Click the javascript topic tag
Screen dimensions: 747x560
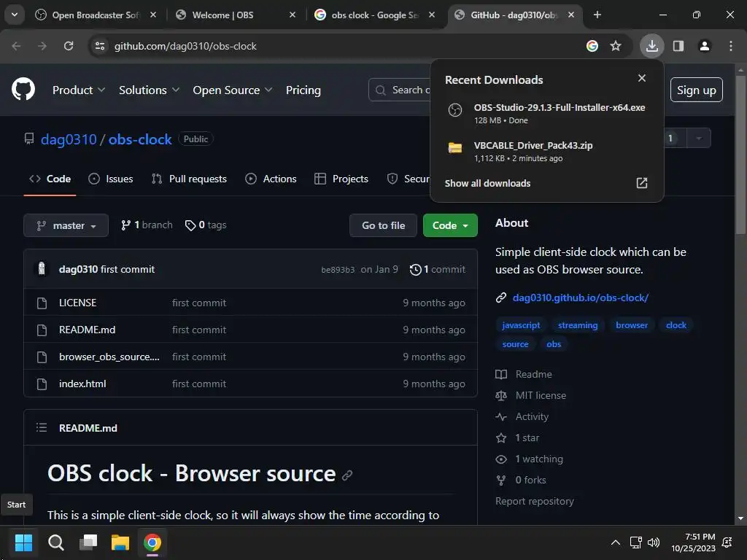pos(521,325)
